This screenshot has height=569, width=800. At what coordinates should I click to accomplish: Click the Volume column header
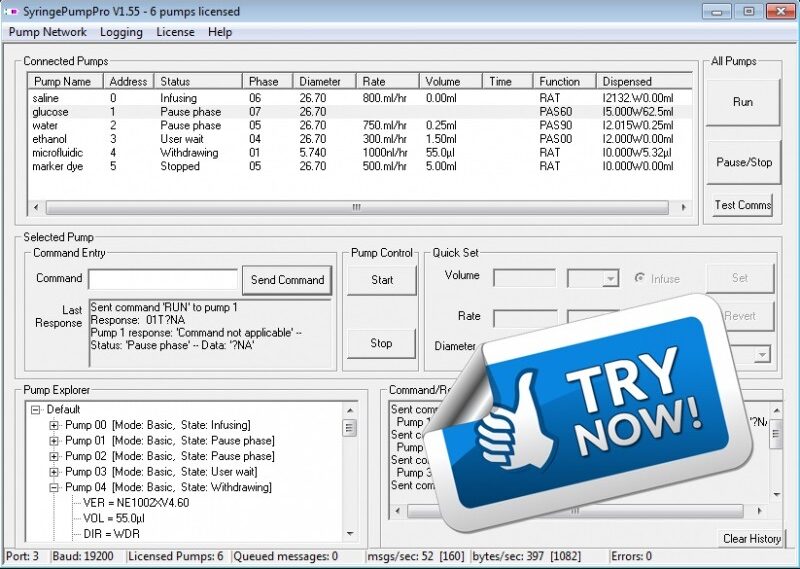tap(451, 82)
